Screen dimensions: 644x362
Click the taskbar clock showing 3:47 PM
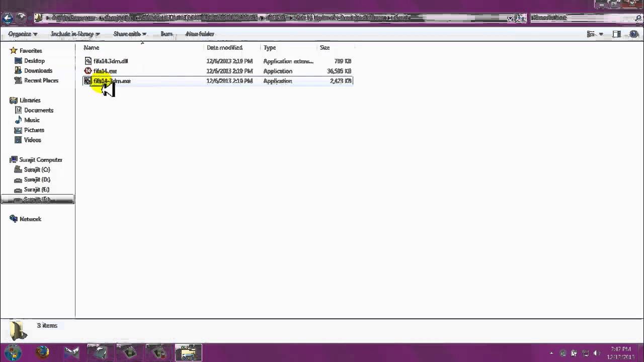pos(620,353)
